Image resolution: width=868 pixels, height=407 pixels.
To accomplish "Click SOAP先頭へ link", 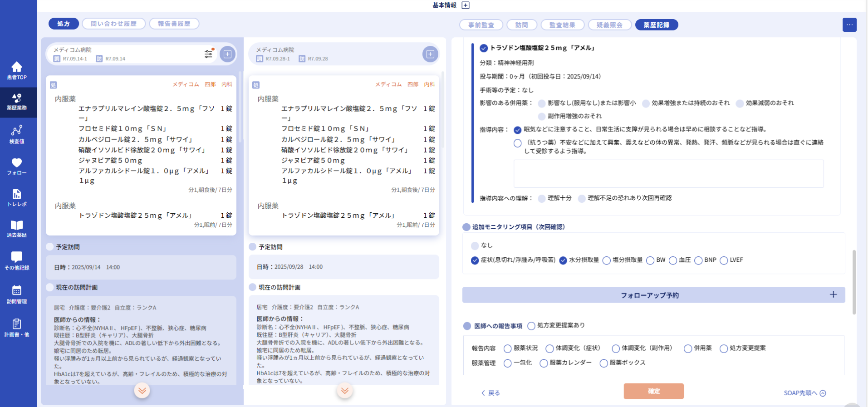I will [x=804, y=393].
